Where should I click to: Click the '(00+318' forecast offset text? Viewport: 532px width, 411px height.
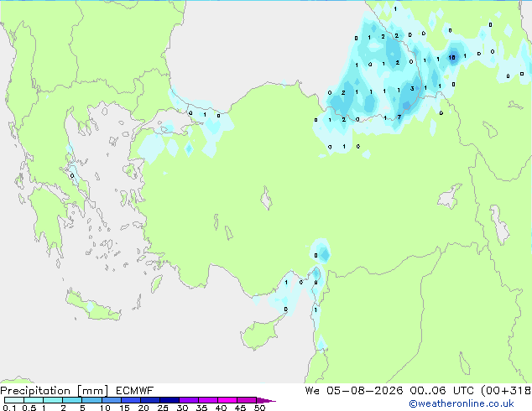(506, 391)
